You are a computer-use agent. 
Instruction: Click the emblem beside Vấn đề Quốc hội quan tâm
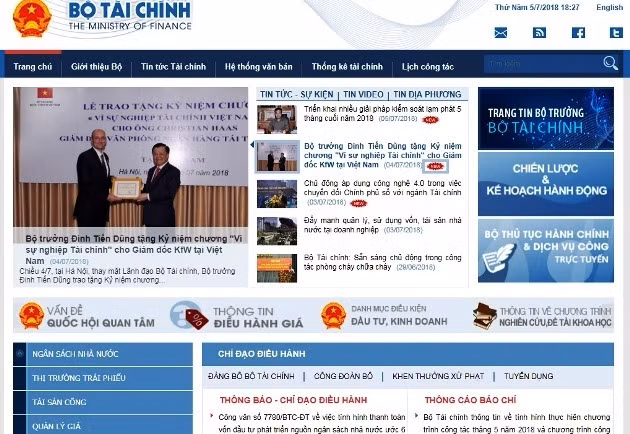[x=31, y=316]
